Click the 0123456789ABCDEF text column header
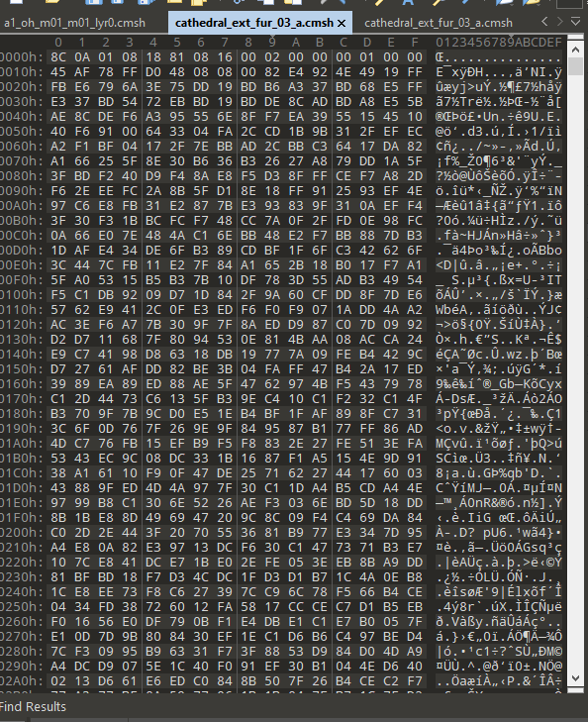 (499, 43)
